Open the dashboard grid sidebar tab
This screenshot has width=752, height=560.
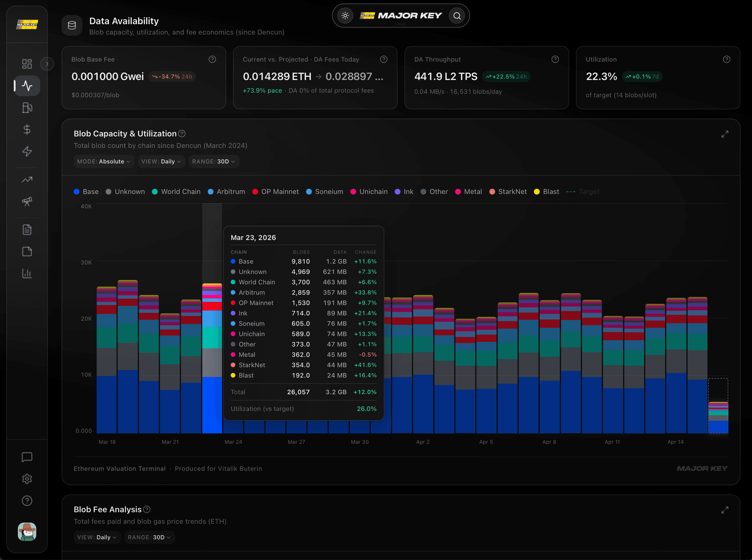tap(27, 64)
